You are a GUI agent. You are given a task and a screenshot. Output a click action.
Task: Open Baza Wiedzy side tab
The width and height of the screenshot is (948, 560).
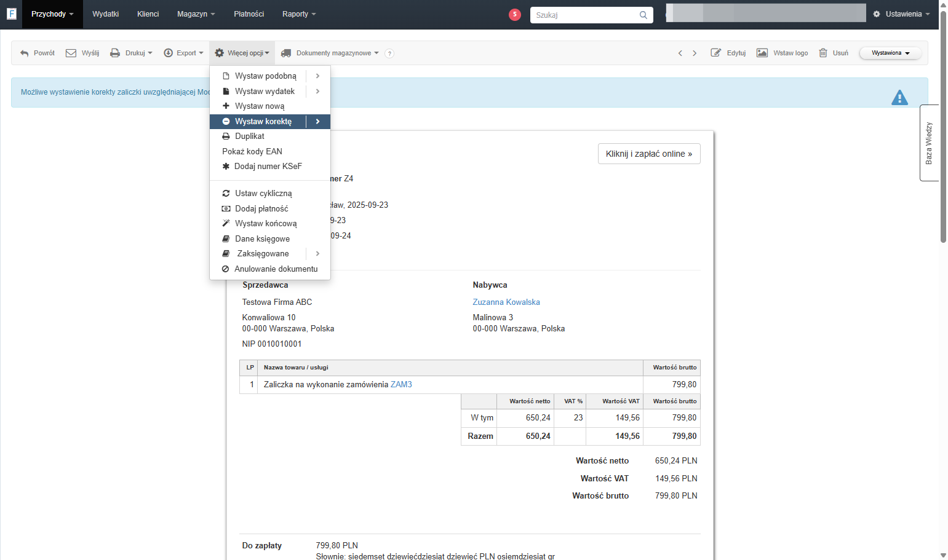point(929,143)
